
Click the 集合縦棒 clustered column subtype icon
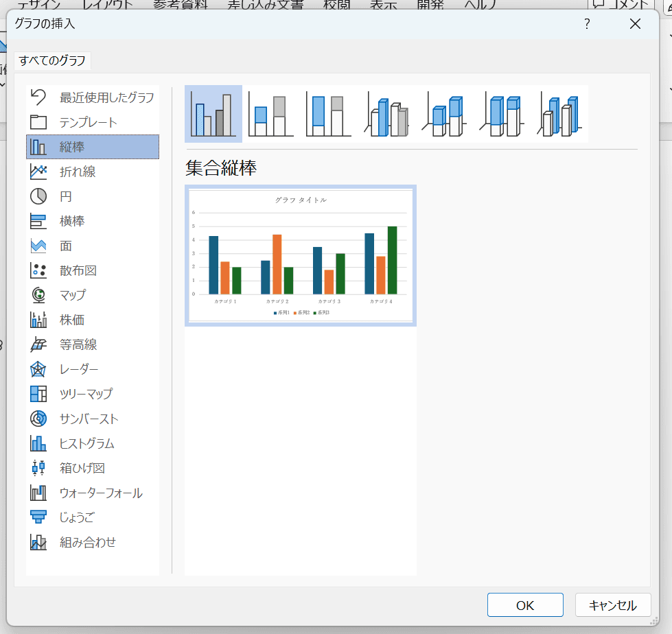tap(213, 114)
